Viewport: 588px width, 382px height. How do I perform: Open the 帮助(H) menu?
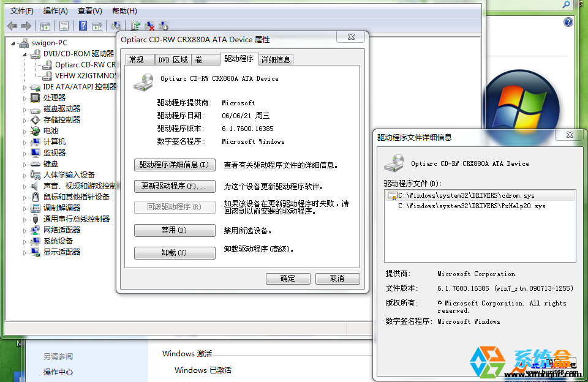click(x=124, y=11)
